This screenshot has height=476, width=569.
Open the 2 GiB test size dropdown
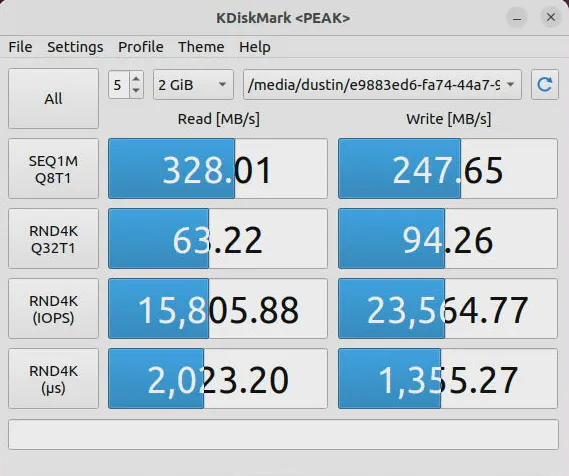(x=193, y=85)
